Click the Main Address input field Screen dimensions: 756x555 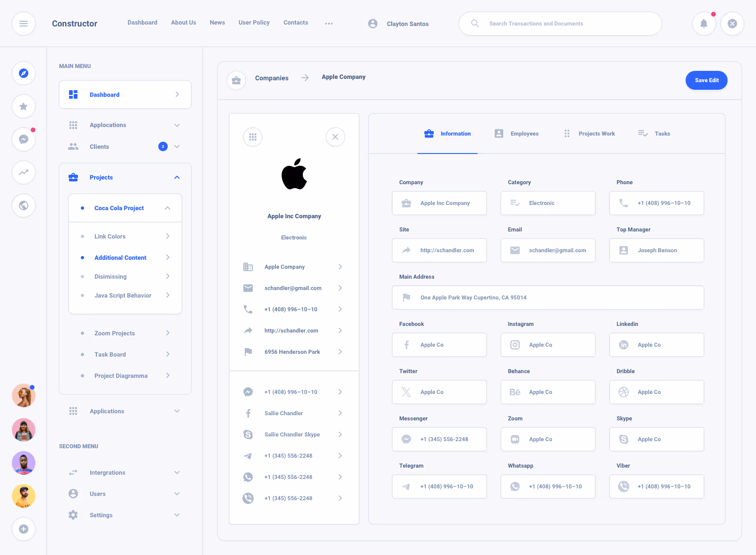(548, 298)
